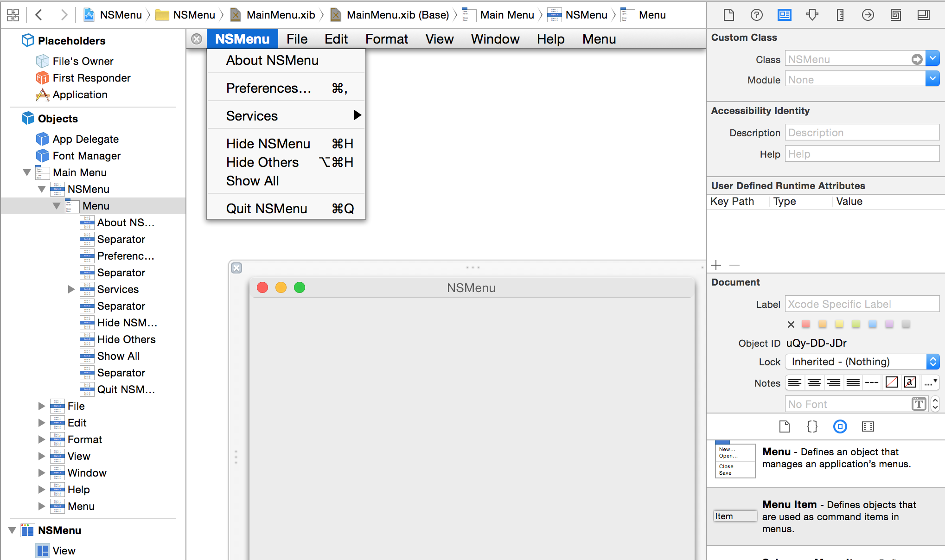Jump to class definition arrow button
The width and height of the screenshot is (945, 560).
[x=917, y=59]
